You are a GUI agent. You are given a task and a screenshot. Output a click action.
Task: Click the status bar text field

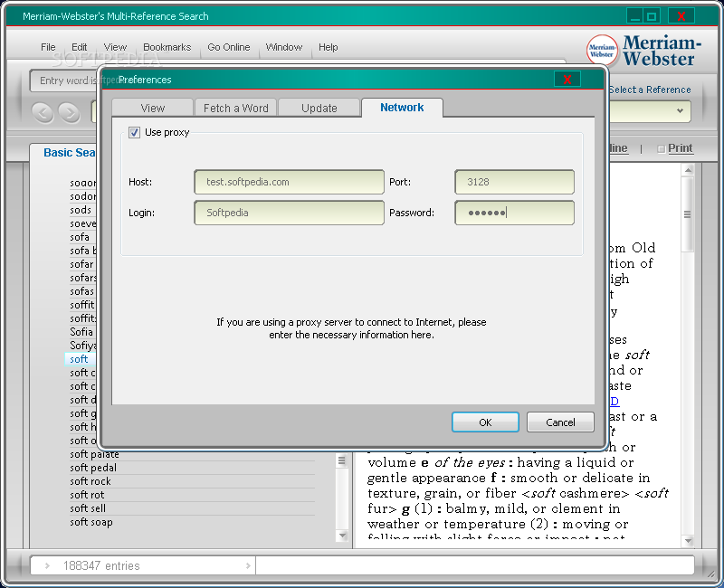coord(475,566)
